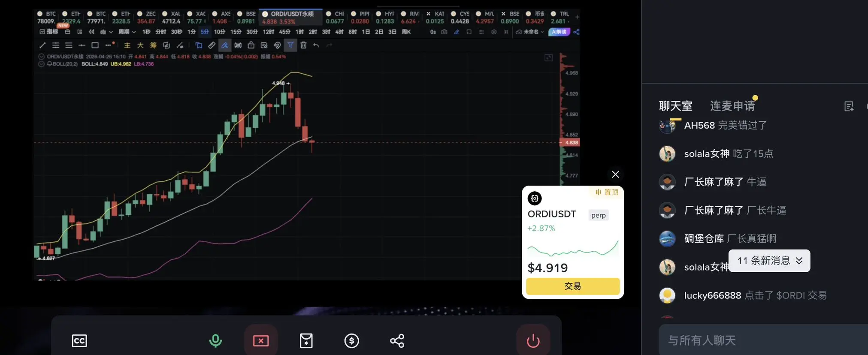Switch to the 15分 timeframe

236,32
